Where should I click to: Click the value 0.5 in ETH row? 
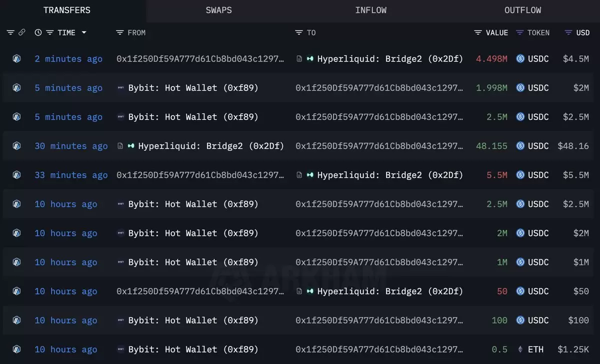[x=499, y=349]
